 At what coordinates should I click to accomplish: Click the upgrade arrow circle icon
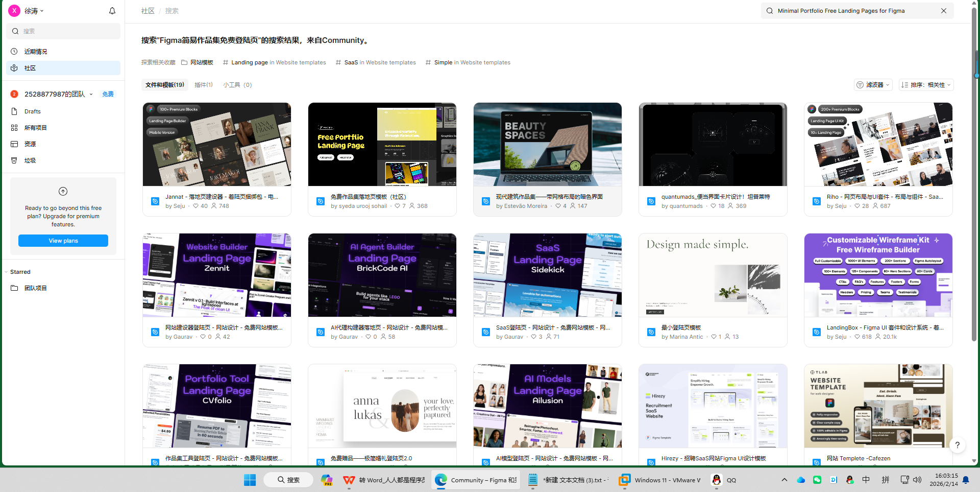tap(63, 192)
